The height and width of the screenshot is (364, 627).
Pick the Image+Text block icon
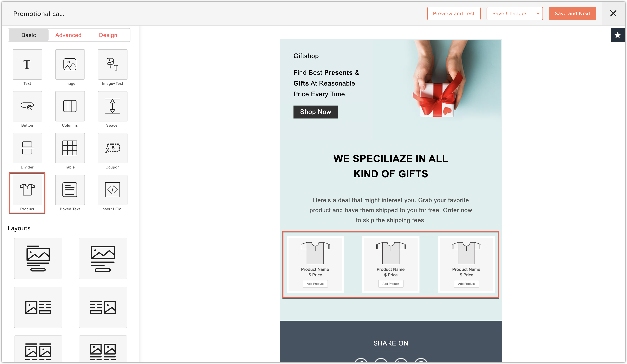point(112,65)
